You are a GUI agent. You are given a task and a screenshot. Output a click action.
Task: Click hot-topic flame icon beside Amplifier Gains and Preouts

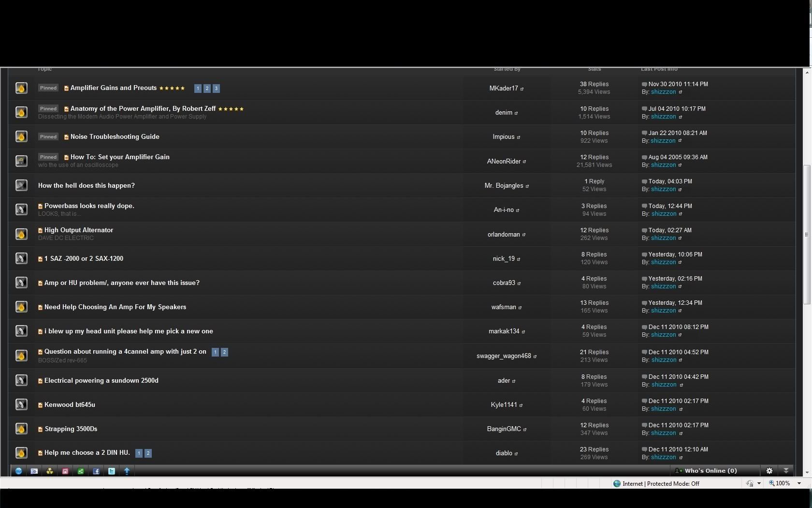pos(21,88)
